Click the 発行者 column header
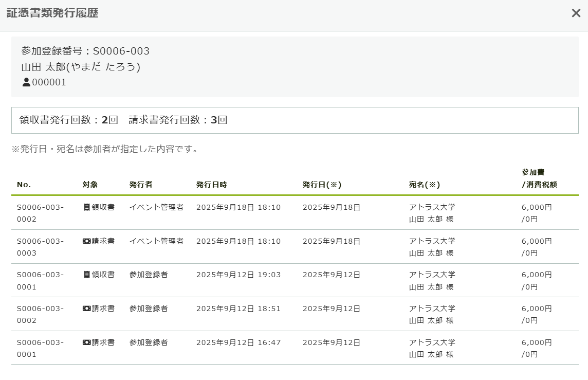The height and width of the screenshot is (380, 588). click(141, 185)
